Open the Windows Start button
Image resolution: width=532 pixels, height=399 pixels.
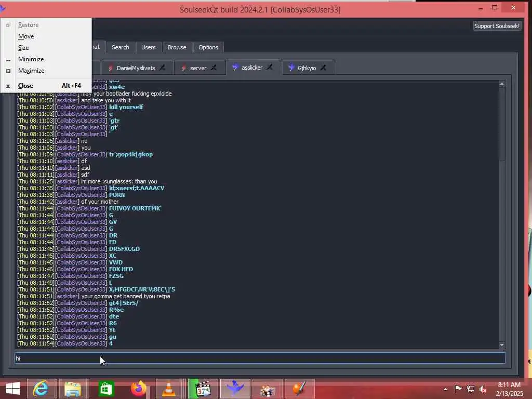point(13,389)
